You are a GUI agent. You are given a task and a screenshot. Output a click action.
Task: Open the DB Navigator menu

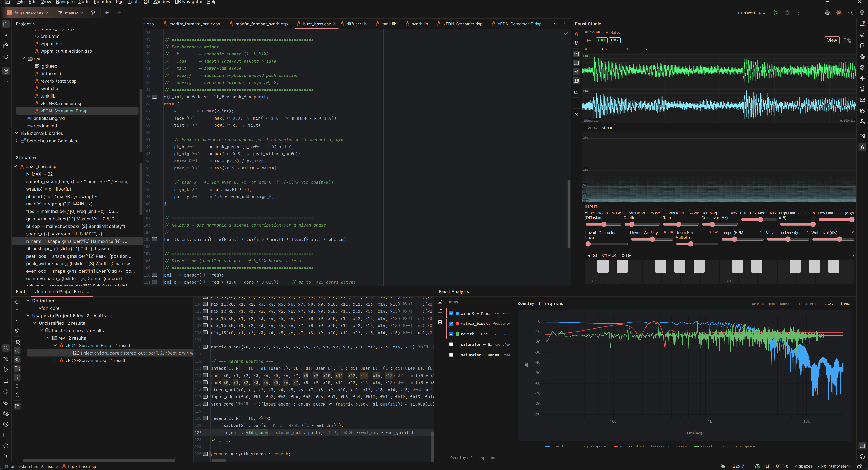[188, 2]
